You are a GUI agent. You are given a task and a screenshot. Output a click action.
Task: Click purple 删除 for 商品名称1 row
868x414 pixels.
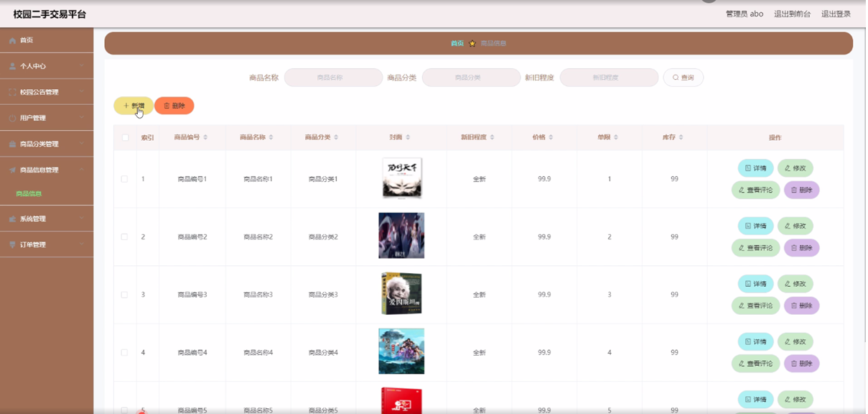801,190
